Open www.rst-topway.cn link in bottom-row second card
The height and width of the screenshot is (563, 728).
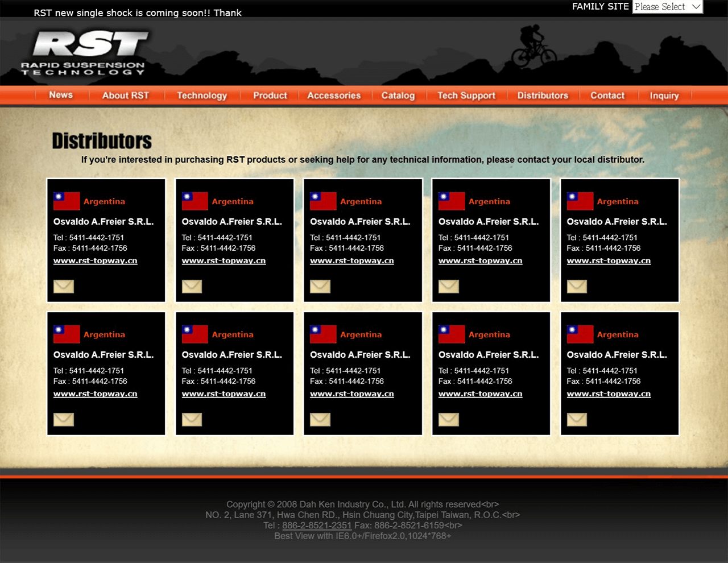224,394
